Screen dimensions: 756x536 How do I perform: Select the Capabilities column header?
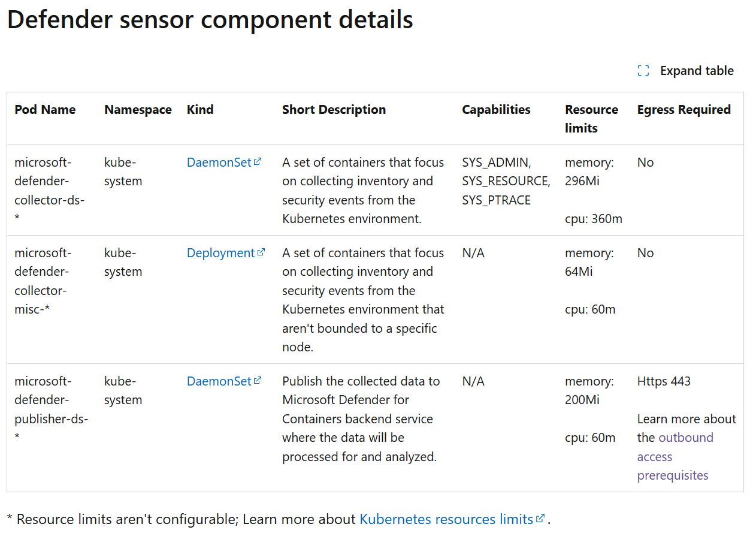[496, 109]
